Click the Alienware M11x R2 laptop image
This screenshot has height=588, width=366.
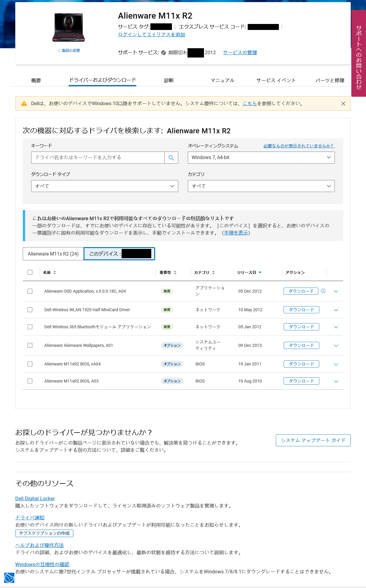coord(69,27)
